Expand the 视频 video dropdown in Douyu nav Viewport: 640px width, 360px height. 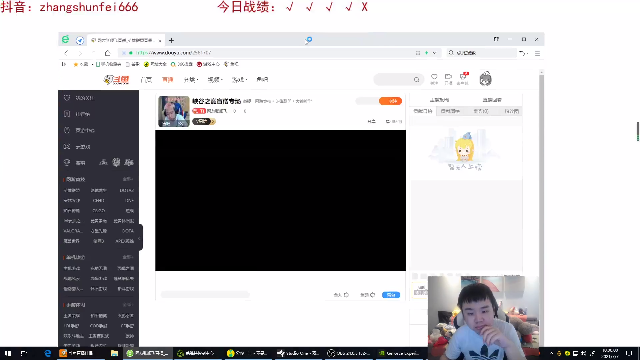[215, 80]
